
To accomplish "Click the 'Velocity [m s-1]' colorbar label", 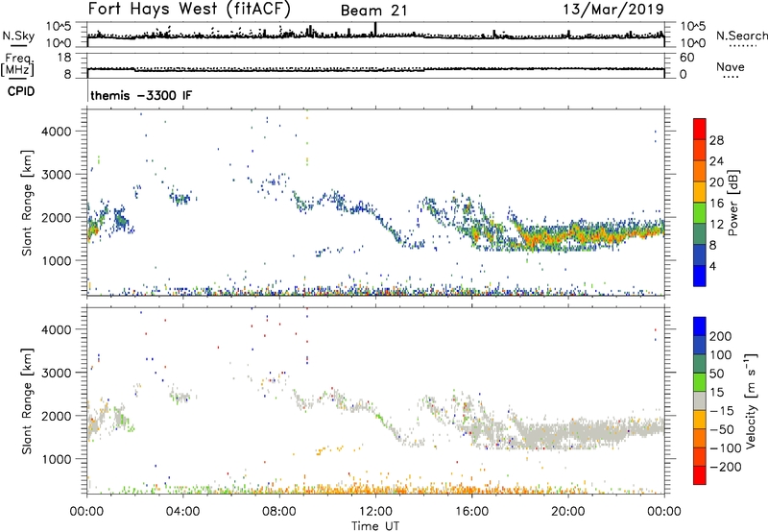I will click(751, 400).
